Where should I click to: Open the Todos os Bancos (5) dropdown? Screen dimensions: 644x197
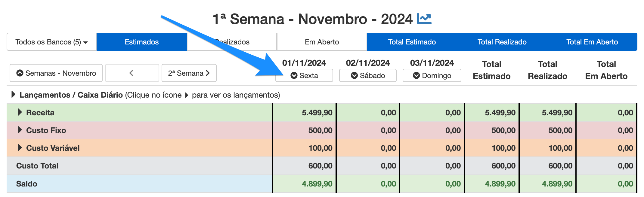point(51,42)
